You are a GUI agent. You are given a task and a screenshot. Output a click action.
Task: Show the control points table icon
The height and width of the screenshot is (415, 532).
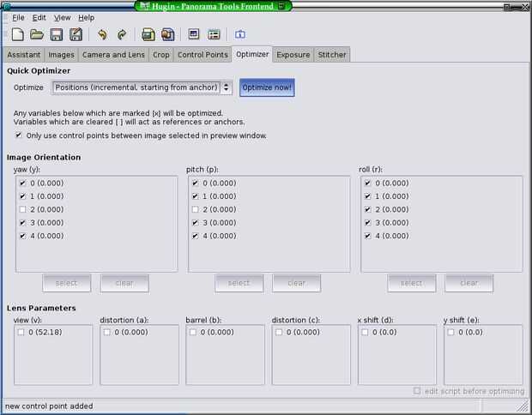(214, 34)
